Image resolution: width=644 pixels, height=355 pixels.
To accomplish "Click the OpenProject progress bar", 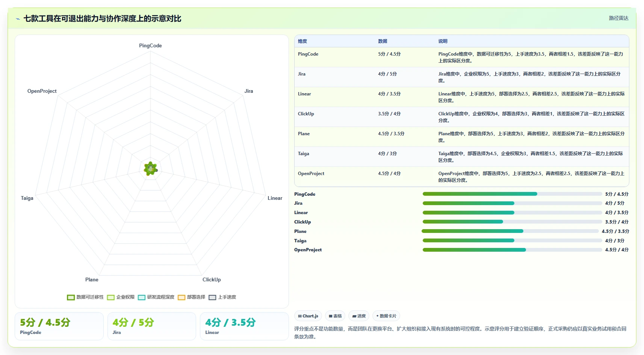I will (512, 250).
